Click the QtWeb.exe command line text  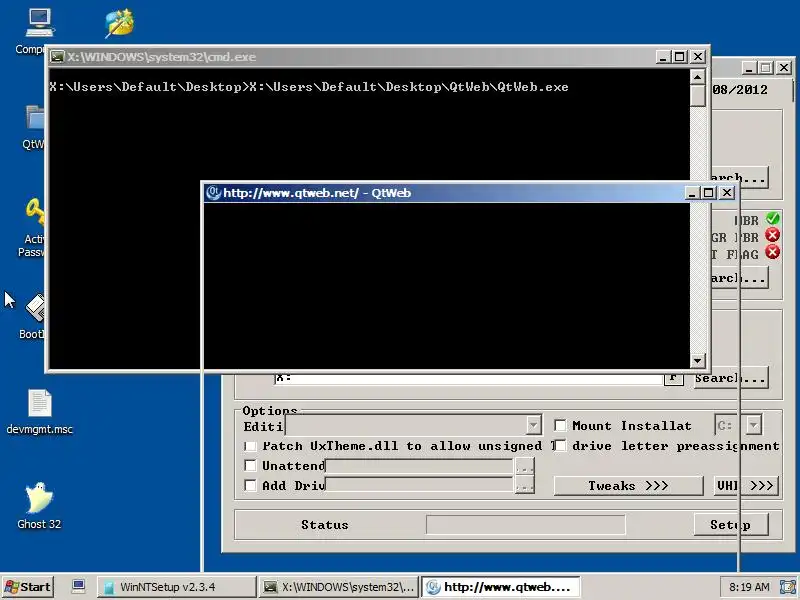coord(409,87)
